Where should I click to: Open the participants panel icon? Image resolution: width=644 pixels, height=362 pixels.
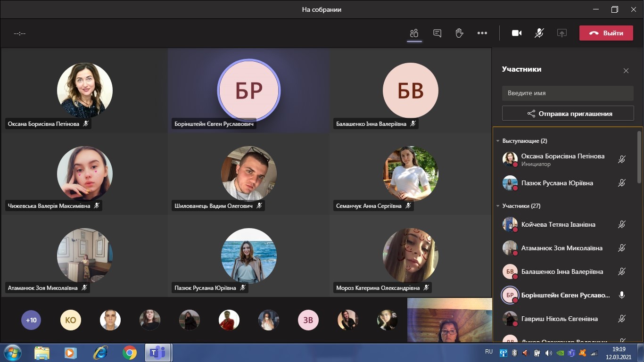[x=414, y=33]
